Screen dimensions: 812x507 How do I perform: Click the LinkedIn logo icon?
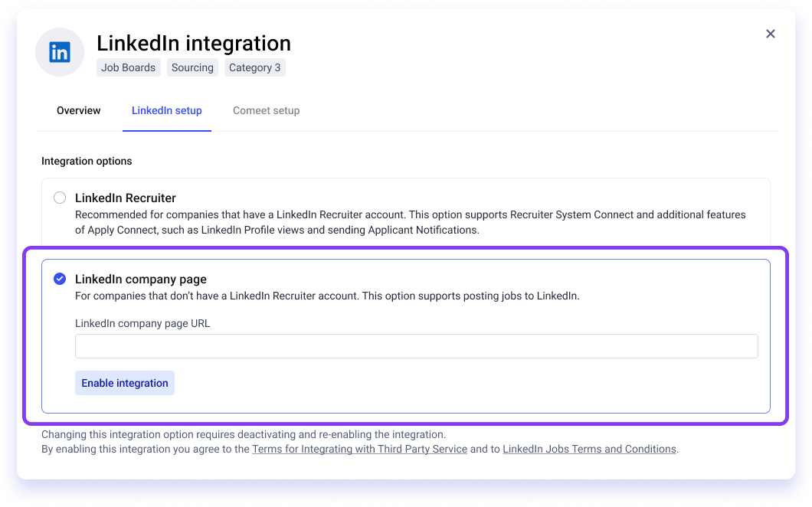(x=60, y=52)
